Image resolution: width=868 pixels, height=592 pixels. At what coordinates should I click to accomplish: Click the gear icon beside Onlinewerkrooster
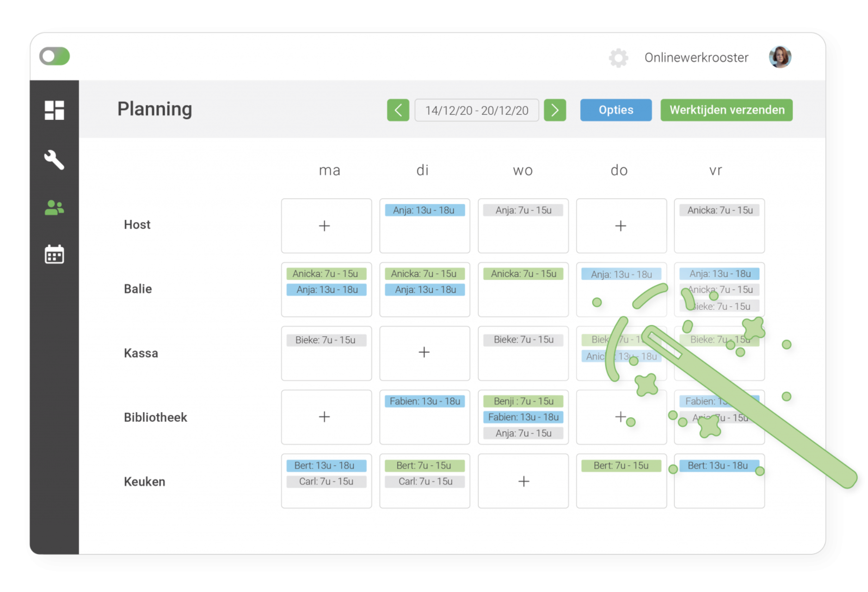tap(618, 58)
